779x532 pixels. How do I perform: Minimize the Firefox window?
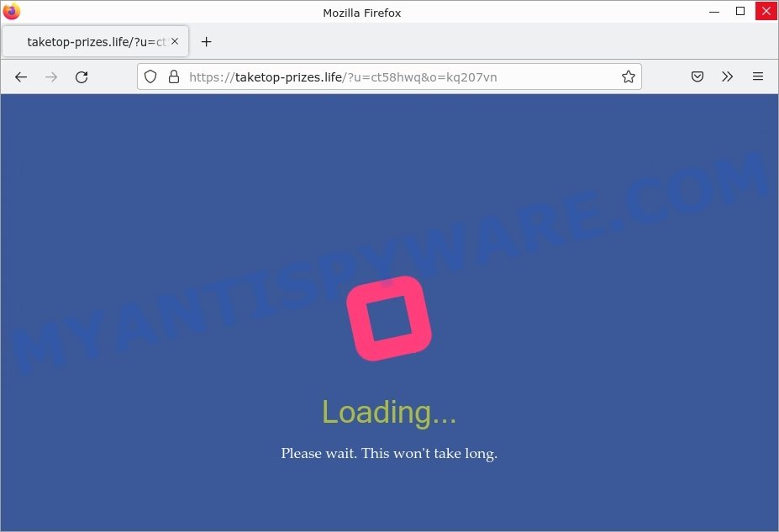714,12
